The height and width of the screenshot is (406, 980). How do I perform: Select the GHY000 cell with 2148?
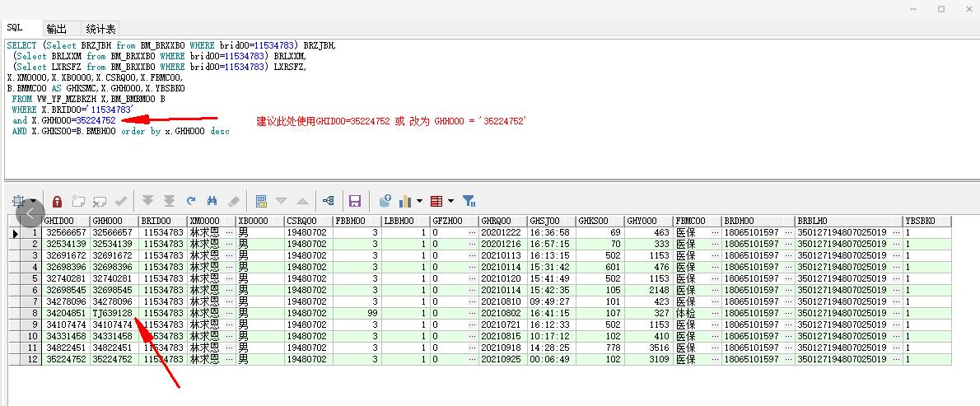coord(650,290)
